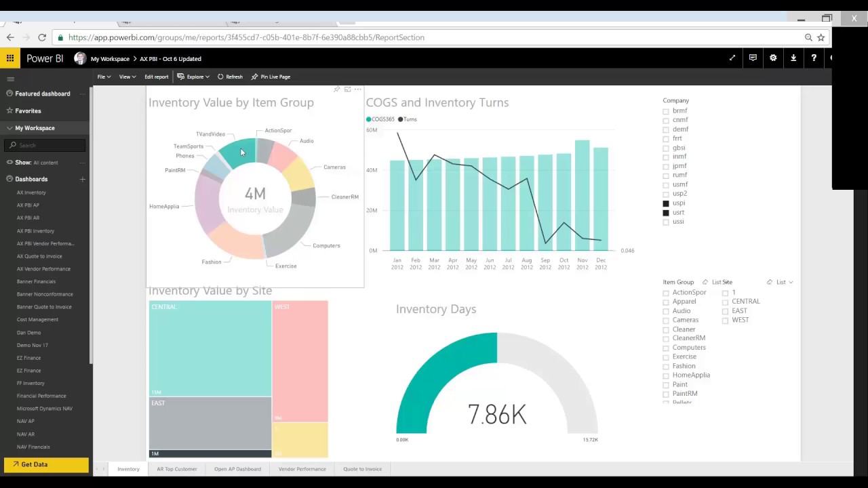The height and width of the screenshot is (488, 868).
Task: Open the Quote to Invoice report tab
Action: point(362,469)
